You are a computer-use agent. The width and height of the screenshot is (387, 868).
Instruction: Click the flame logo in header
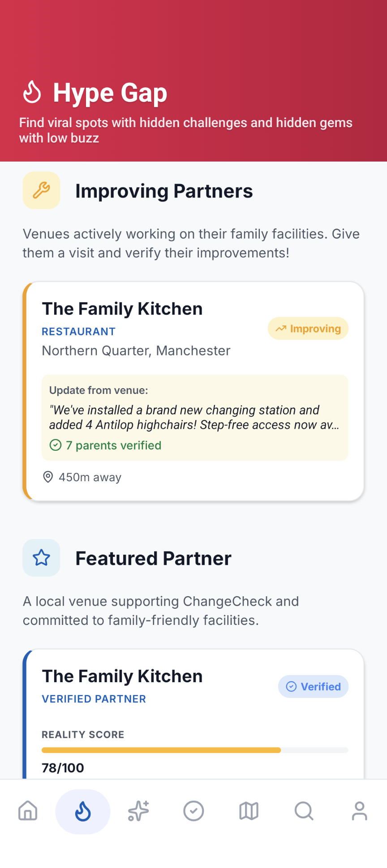tap(32, 92)
